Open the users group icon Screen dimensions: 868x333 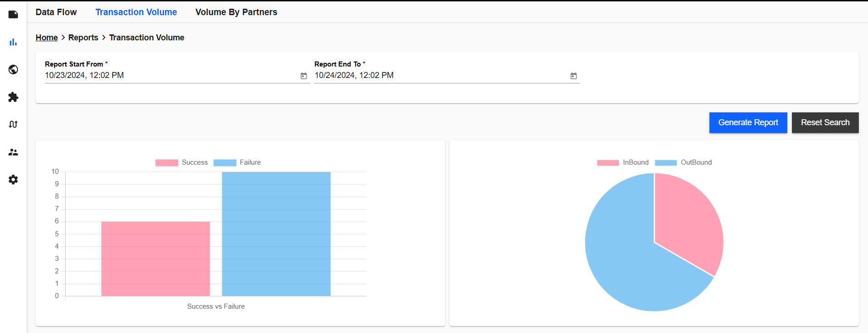point(13,152)
